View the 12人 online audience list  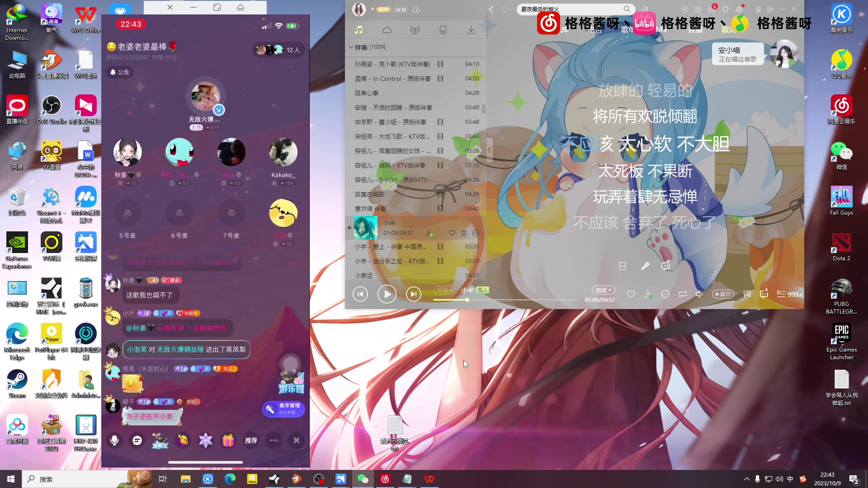278,50
